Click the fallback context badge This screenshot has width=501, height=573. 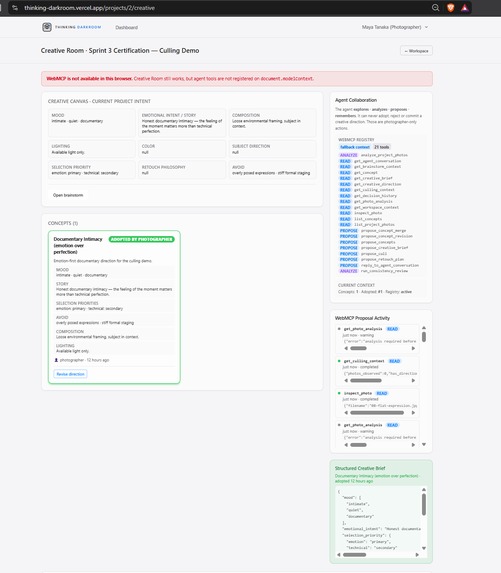354,147
